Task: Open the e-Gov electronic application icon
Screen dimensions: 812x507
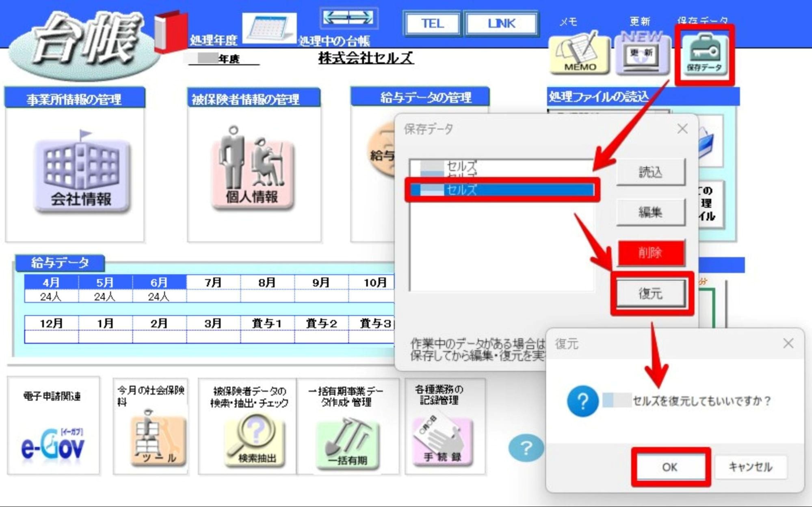Action: [53, 446]
